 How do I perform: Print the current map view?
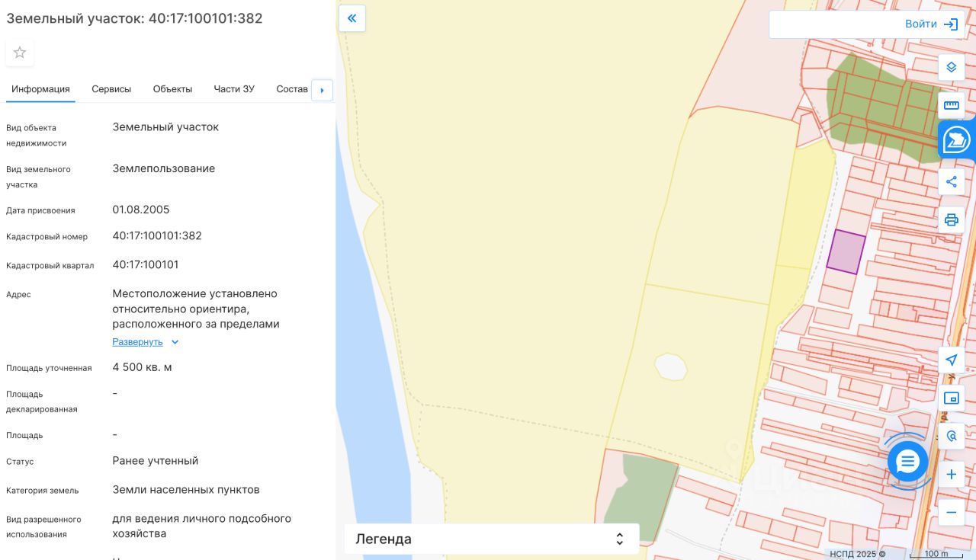951,220
